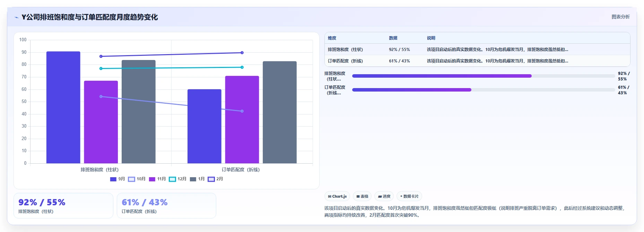Click table value 92% / 55%
The image size is (644, 232).
399,50
